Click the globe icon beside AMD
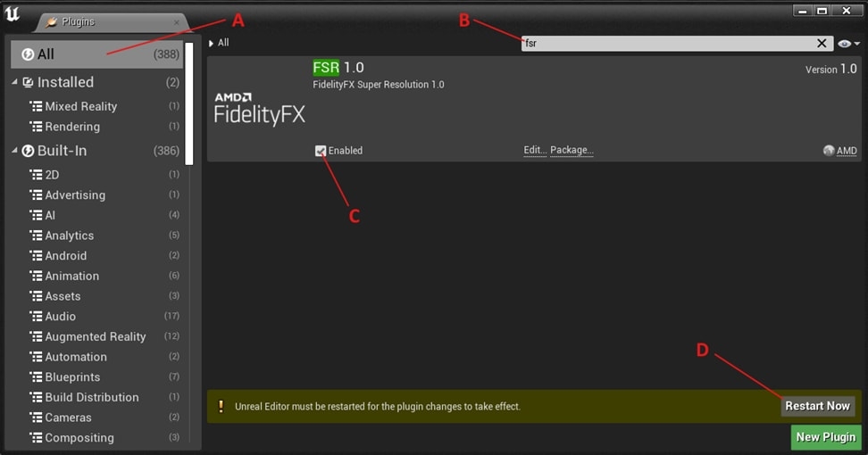This screenshot has width=868, height=455. pyautogui.click(x=829, y=151)
